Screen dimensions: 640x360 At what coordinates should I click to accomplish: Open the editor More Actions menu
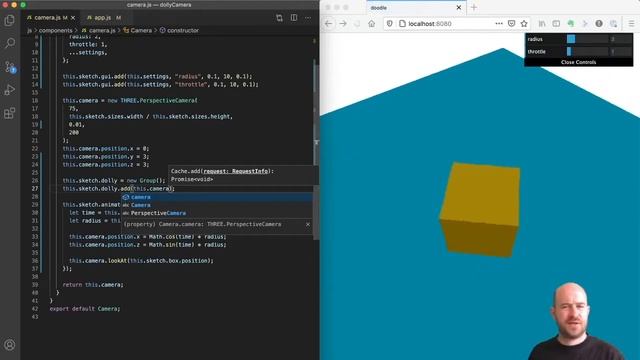tap(308, 18)
